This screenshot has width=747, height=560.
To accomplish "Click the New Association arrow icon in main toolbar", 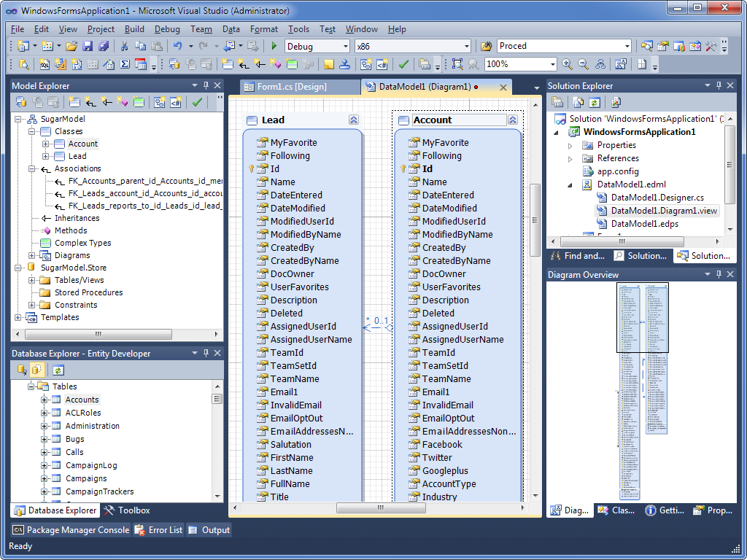I will click(244, 64).
